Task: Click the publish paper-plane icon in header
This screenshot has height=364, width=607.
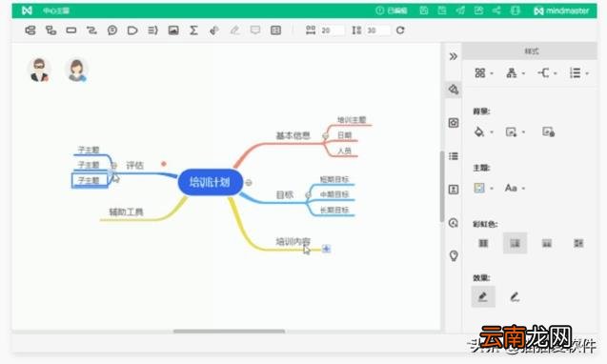Action: coord(460,10)
